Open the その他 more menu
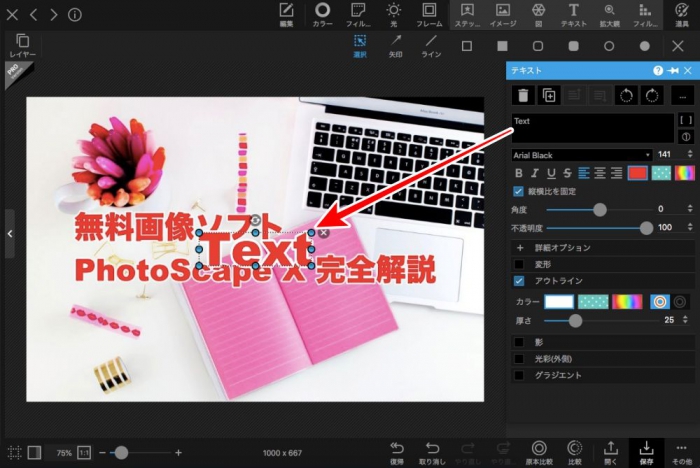This screenshot has height=468, width=700. (x=681, y=453)
